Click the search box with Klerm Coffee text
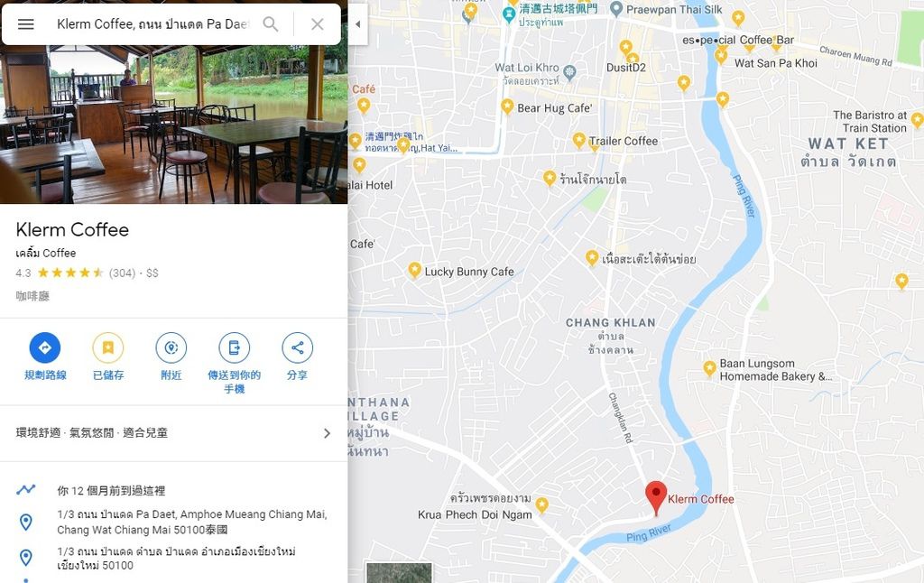This screenshot has width=924, height=583. pyautogui.click(x=152, y=24)
